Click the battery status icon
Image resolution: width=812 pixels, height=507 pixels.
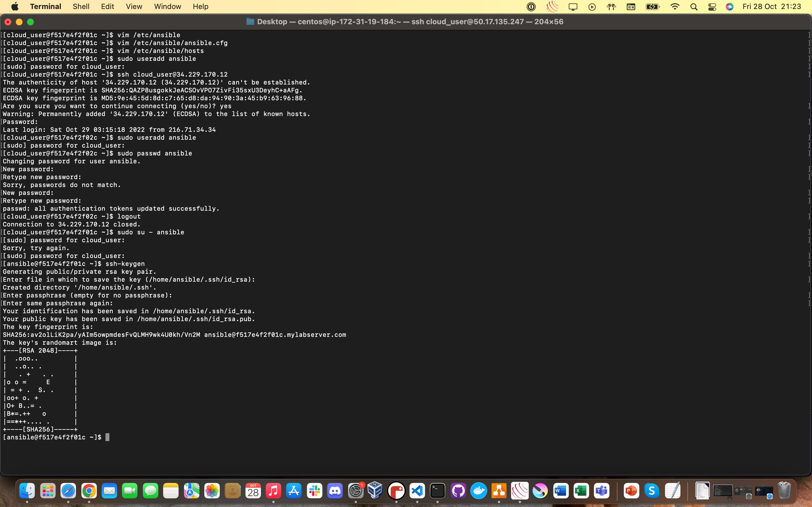tap(652, 7)
